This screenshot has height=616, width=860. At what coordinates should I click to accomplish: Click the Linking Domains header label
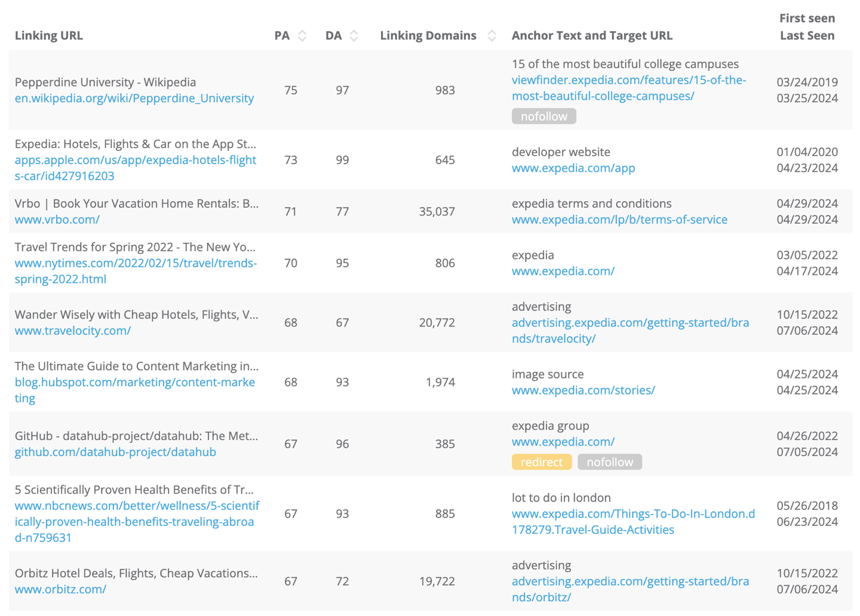tap(428, 36)
